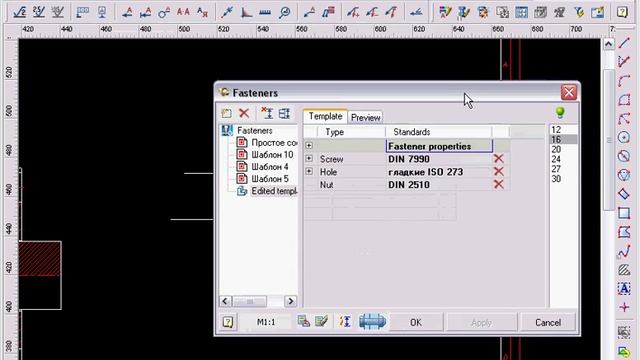Switch to the Template tab
The width and height of the screenshot is (640, 360).
pos(325,116)
